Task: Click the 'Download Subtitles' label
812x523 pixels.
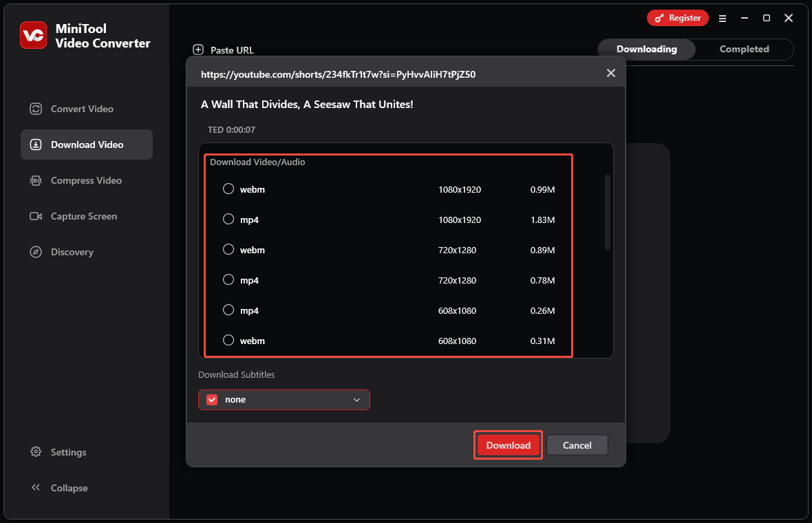Action: pos(236,374)
